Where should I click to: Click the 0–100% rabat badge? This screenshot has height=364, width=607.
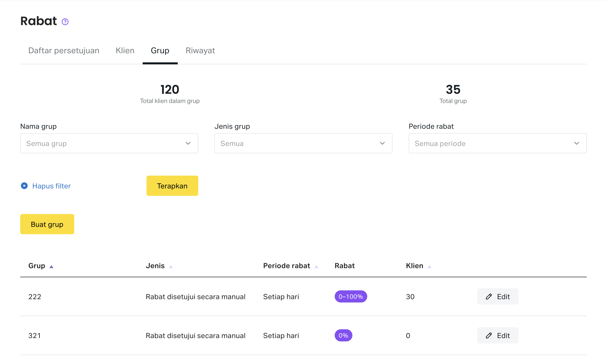pos(351,297)
